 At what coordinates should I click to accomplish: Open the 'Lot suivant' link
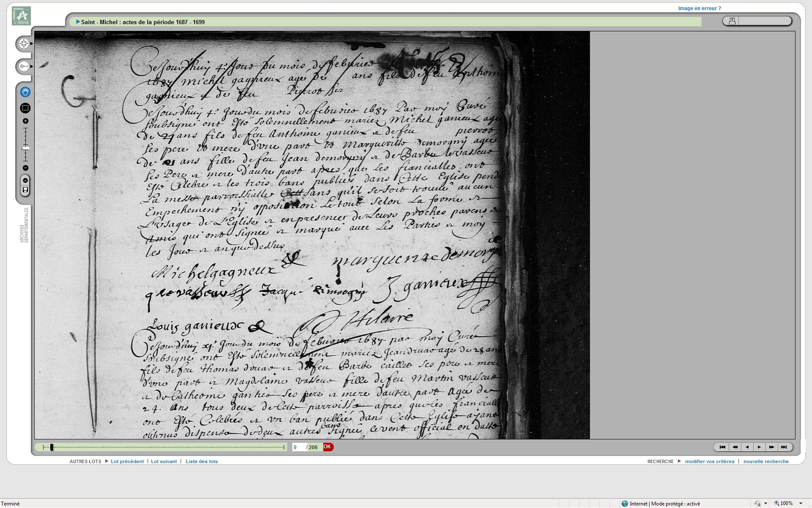click(164, 461)
